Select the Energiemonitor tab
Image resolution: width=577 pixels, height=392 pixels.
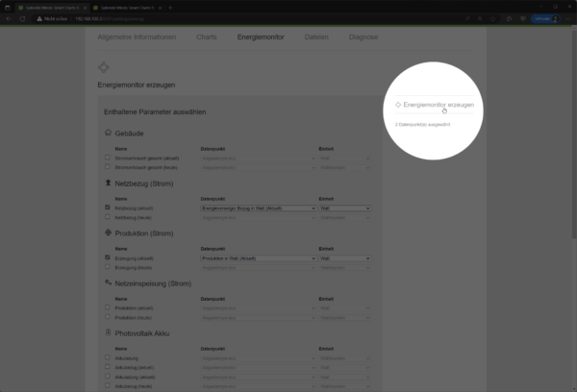[x=261, y=37]
